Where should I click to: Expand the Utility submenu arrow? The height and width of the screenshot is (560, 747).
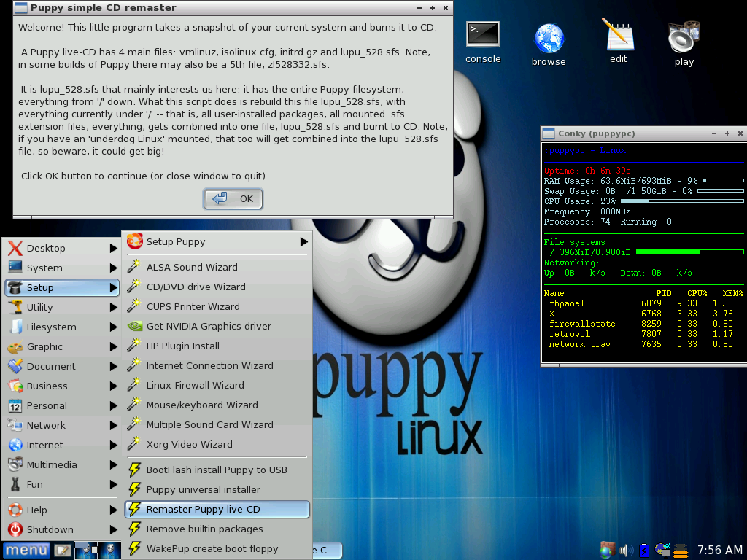click(x=113, y=308)
